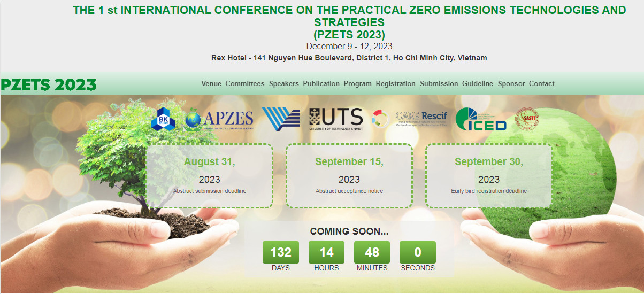
Task: Click the Contact link
Action: point(541,84)
